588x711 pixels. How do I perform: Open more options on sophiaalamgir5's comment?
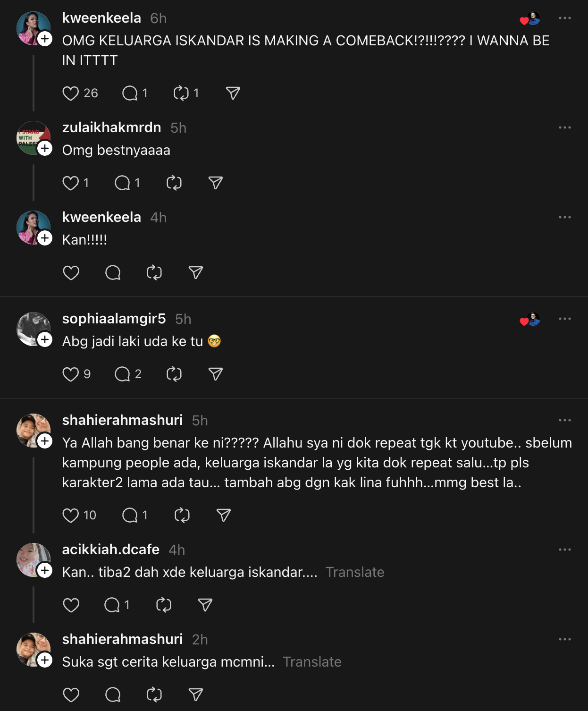[x=564, y=319]
